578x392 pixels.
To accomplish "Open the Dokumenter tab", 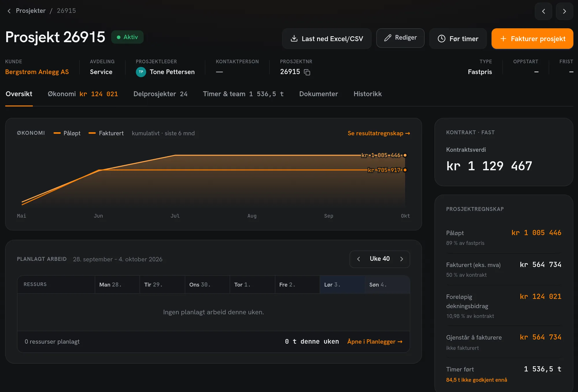I will click(x=318, y=94).
